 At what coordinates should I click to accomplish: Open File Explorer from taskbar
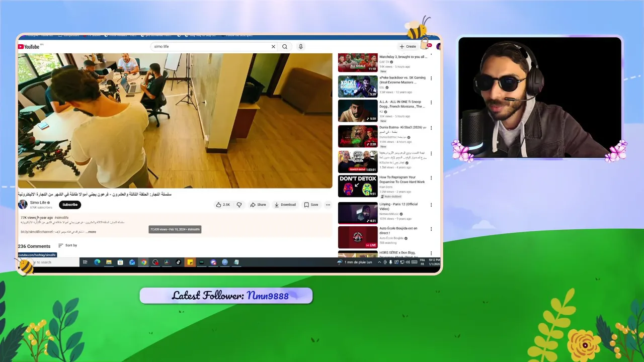[x=109, y=262]
